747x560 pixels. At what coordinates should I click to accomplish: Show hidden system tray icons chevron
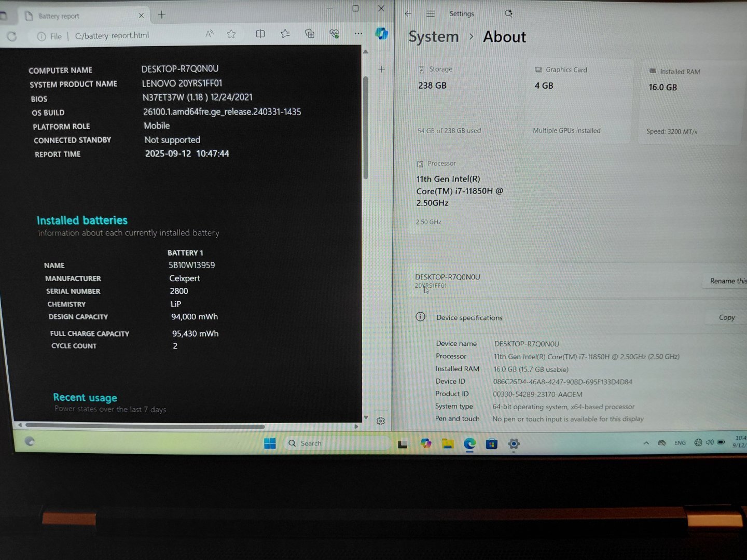(646, 443)
